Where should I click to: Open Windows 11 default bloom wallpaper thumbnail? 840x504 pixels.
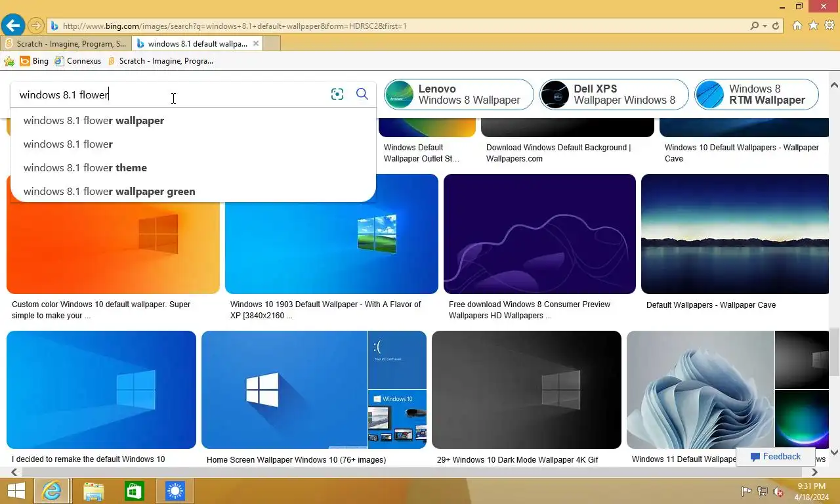coord(700,390)
